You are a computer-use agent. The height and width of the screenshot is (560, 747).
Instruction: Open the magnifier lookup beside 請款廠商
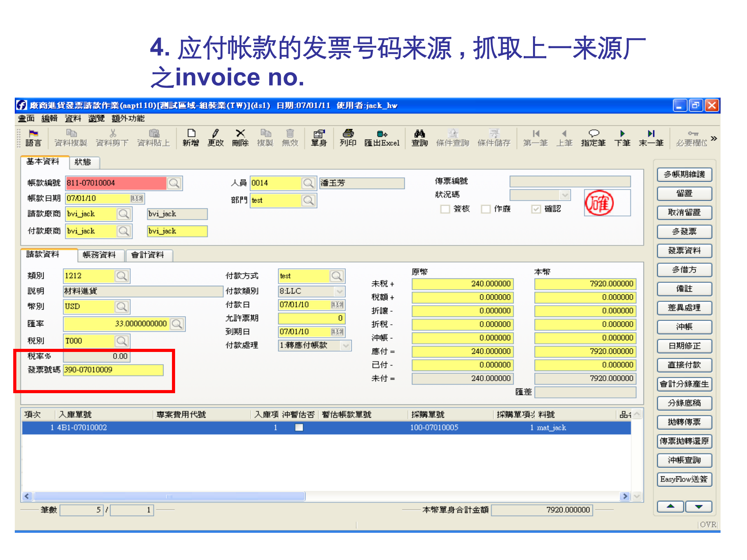(x=124, y=214)
